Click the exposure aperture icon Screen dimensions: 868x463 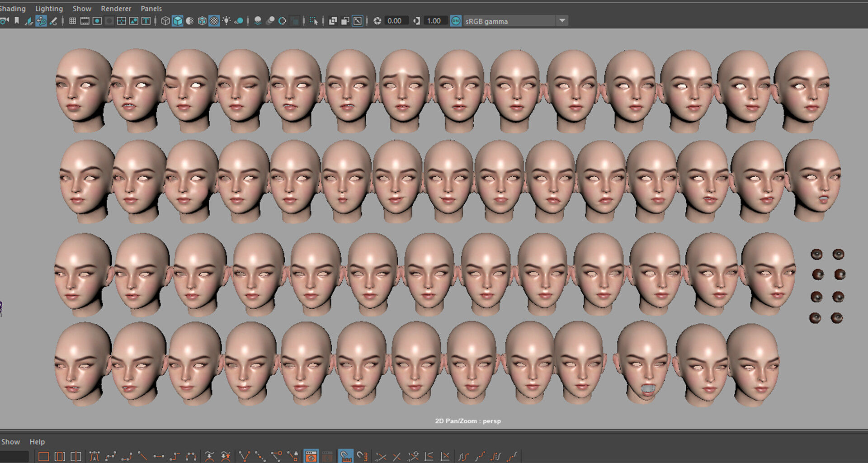coord(377,21)
